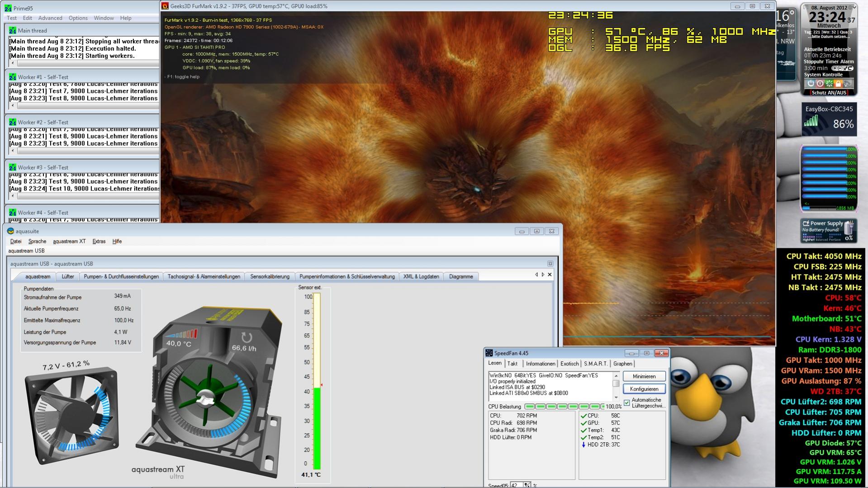Click the CPU Takt: 4050 MHz overlay line
The height and width of the screenshot is (488, 868).
tap(824, 256)
